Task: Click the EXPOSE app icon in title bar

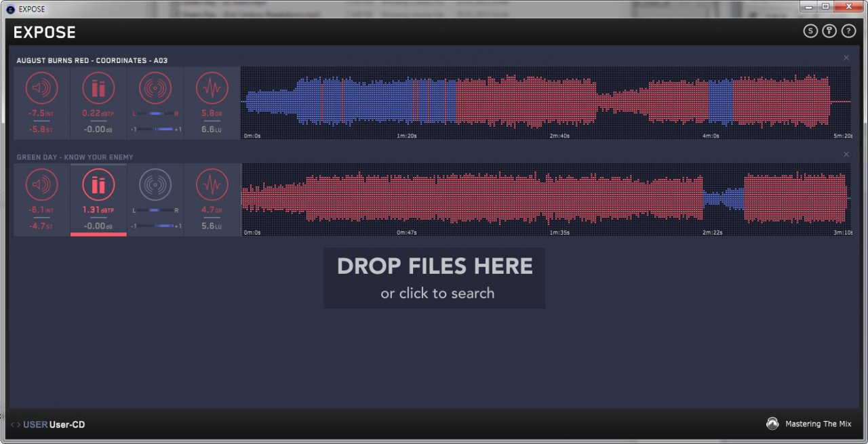Action: 10,9
